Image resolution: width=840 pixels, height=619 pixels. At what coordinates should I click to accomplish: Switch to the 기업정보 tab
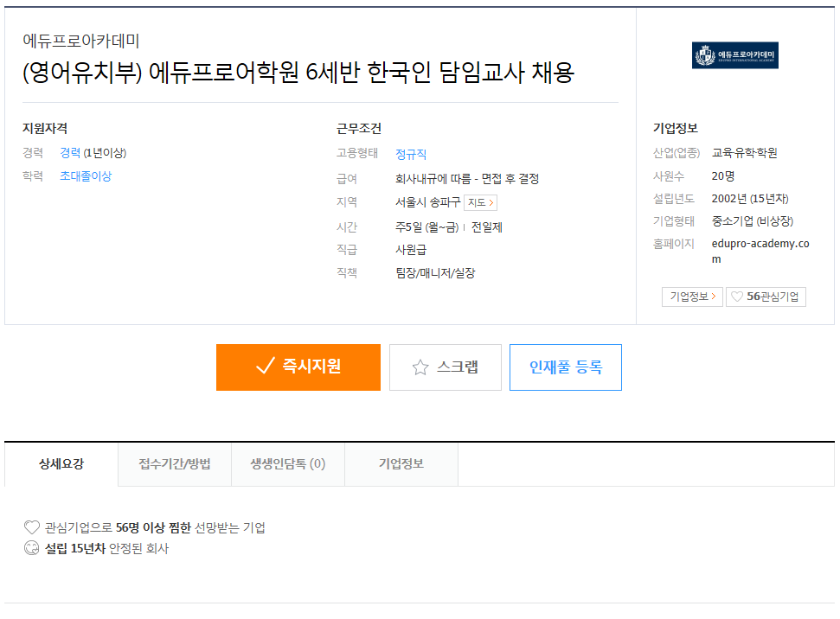pos(401,464)
